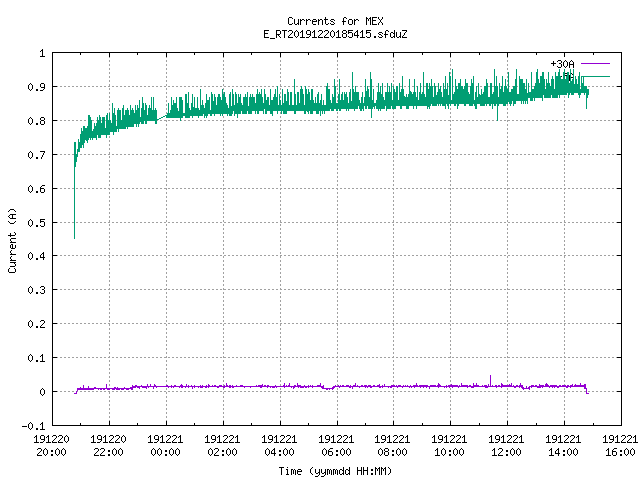The height and width of the screenshot is (480, 640).
Task: Click the y-axis tick label '0.3'
Action: [x=36, y=290]
